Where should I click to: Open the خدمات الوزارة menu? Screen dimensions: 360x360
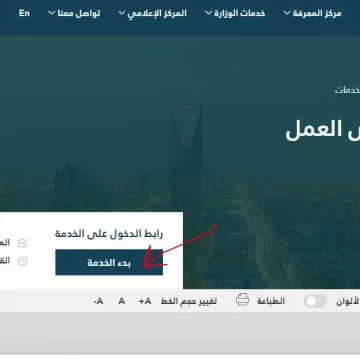click(240, 13)
